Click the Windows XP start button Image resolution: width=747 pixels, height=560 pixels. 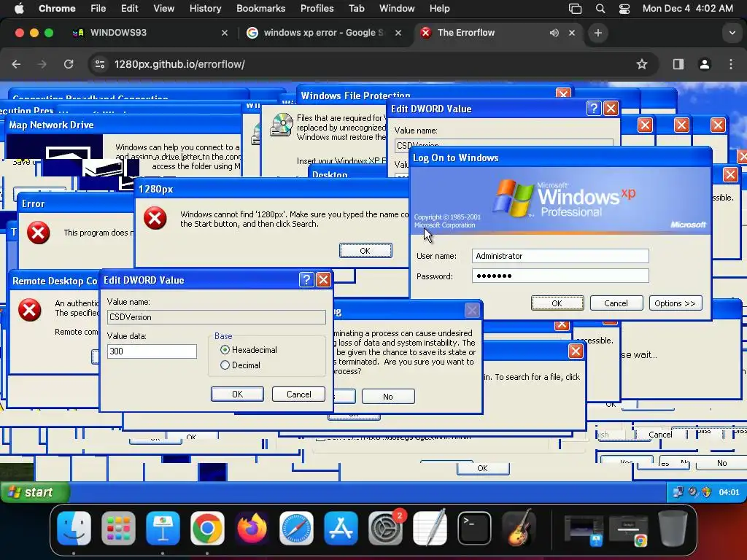35,492
